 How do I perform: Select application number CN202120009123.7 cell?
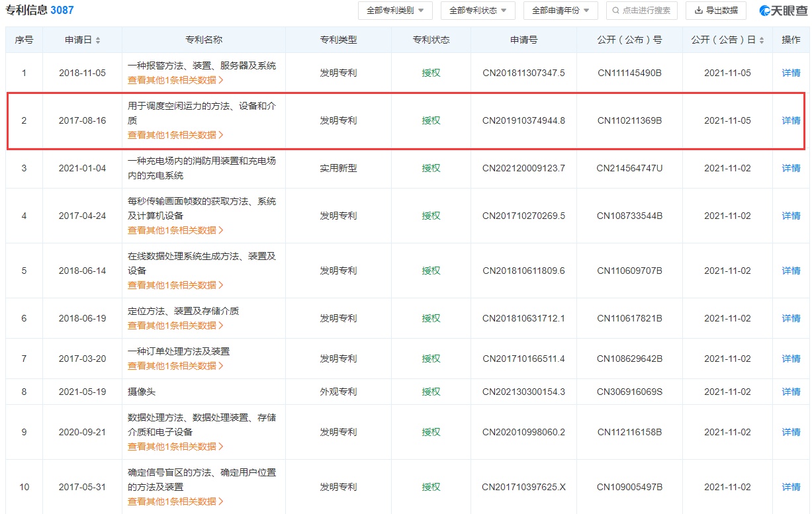[x=523, y=168]
